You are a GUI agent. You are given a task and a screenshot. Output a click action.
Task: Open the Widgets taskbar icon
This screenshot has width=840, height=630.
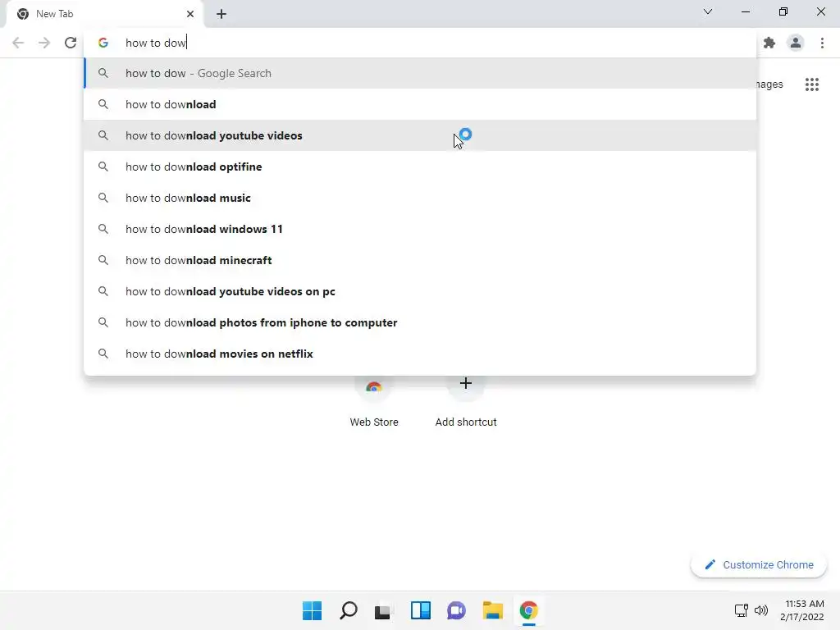tap(421, 610)
